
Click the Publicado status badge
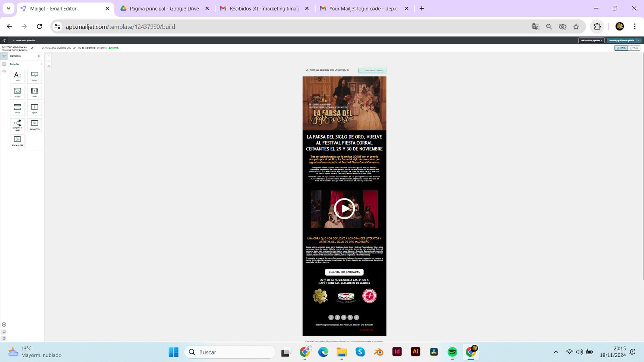point(114,48)
